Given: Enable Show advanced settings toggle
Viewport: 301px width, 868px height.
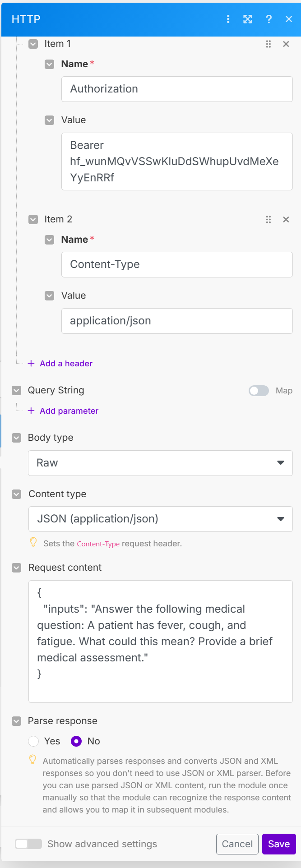Looking at the screenshot, I should click(x=28, y=844).
